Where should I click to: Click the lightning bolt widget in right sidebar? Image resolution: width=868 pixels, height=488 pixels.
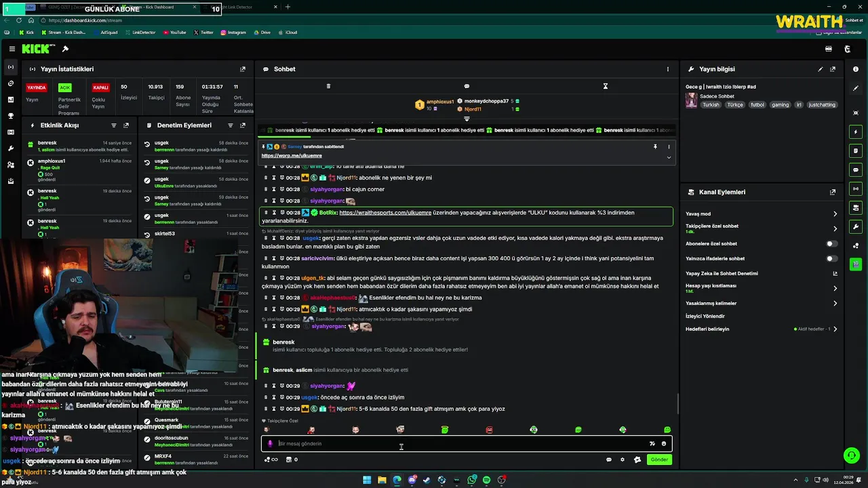pos(856,131)
